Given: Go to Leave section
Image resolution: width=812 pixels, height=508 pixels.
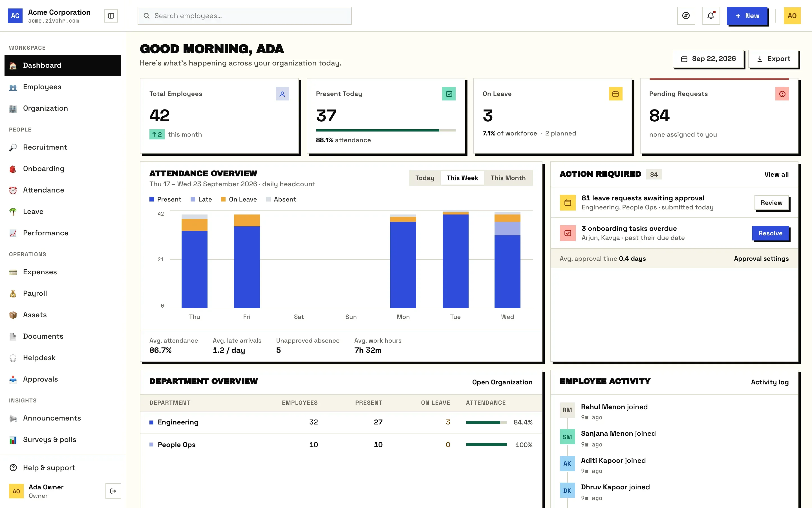Looking at the screenshot, I should coord(63,212).
